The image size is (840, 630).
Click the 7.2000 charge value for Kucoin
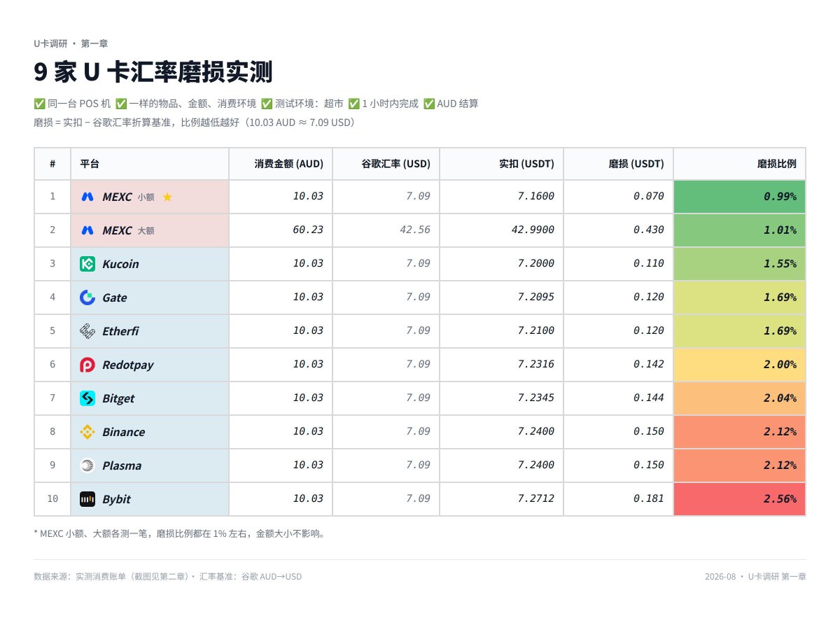[536, 264]
